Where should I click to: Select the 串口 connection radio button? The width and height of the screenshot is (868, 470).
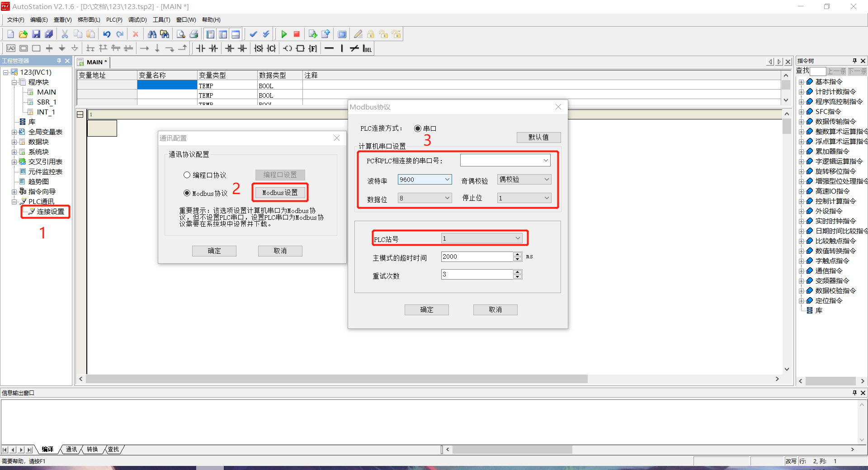coord(418,128)
